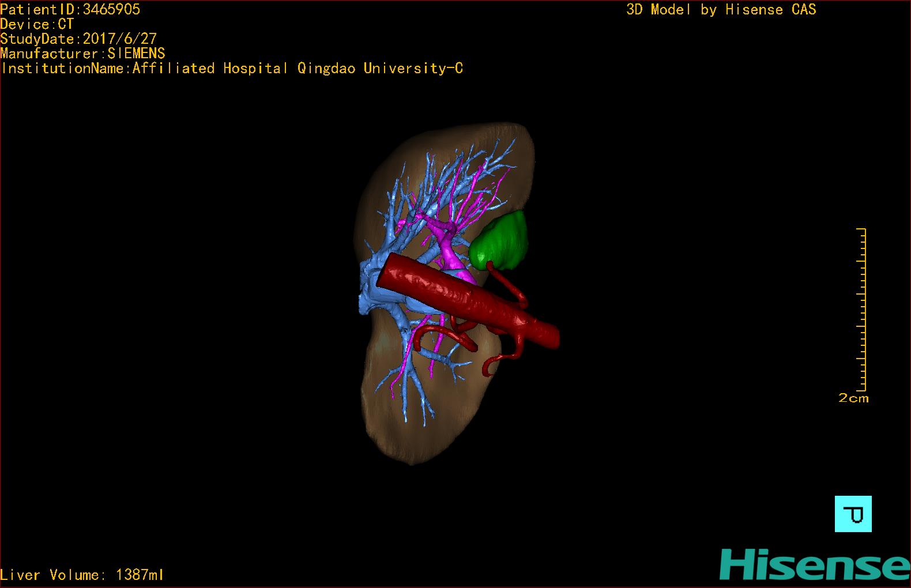Click the 3D Model by Hisense CAS caption
This screenshot has width=911, height=588.
pyautogui.click(x=721, y=10)
